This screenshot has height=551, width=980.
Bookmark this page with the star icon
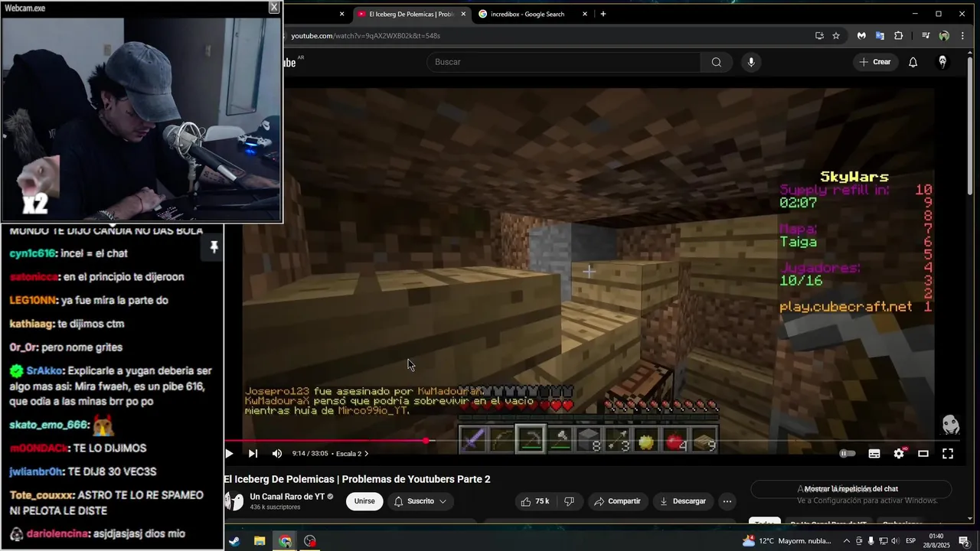(x=836, y=36)
